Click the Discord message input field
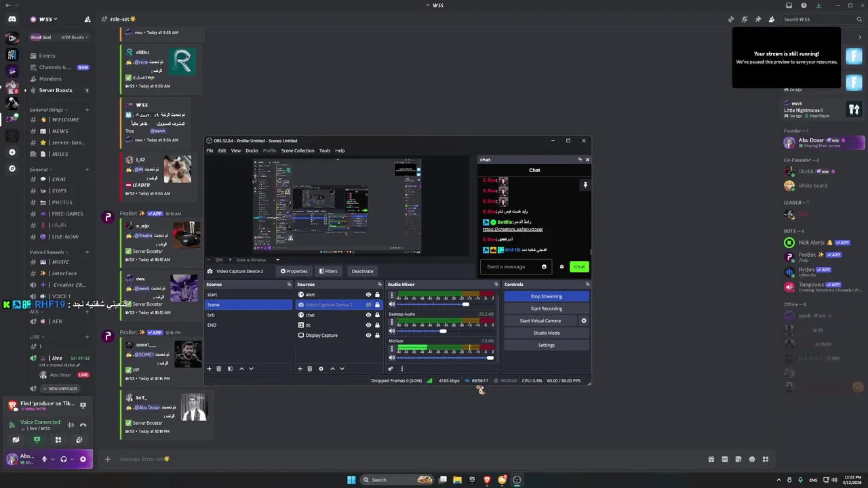 (407, 459)
